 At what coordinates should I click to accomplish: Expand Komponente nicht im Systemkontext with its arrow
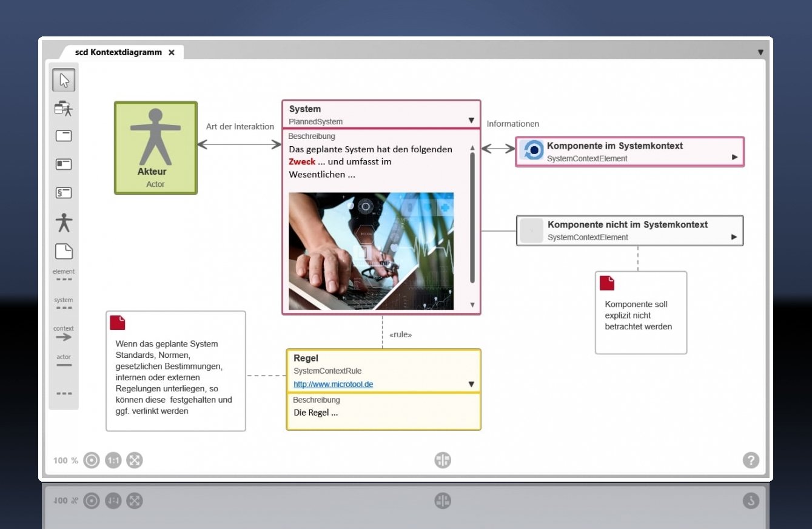point(734,237)
